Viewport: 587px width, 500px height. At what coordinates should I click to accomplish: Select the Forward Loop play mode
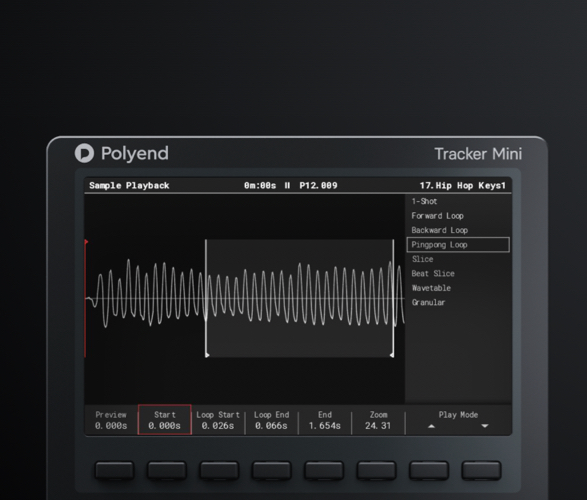tap(437, 216)
